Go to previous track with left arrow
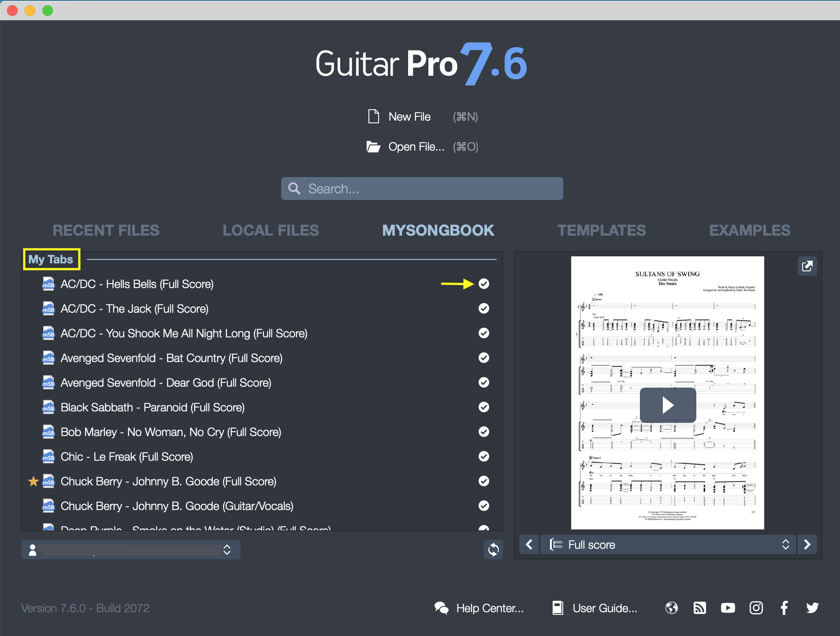This screenshot has width=840, height=636. pyautogui.click(x=529, y=545)
